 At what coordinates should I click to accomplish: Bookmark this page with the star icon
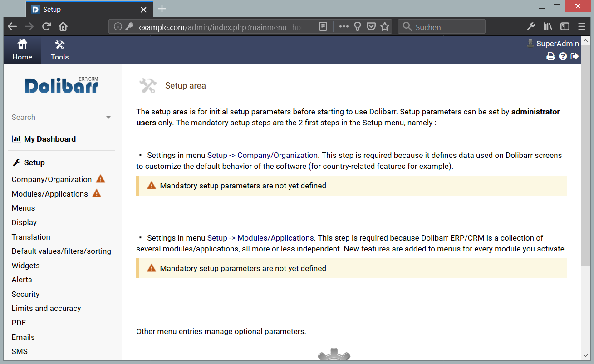pyautogui.click(x=385, y=26)
